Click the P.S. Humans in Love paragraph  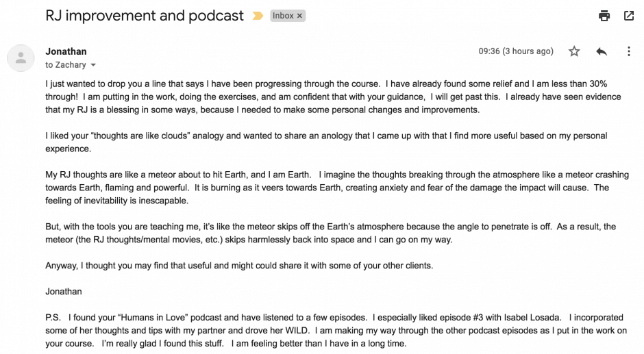click(x=336, y=331)
